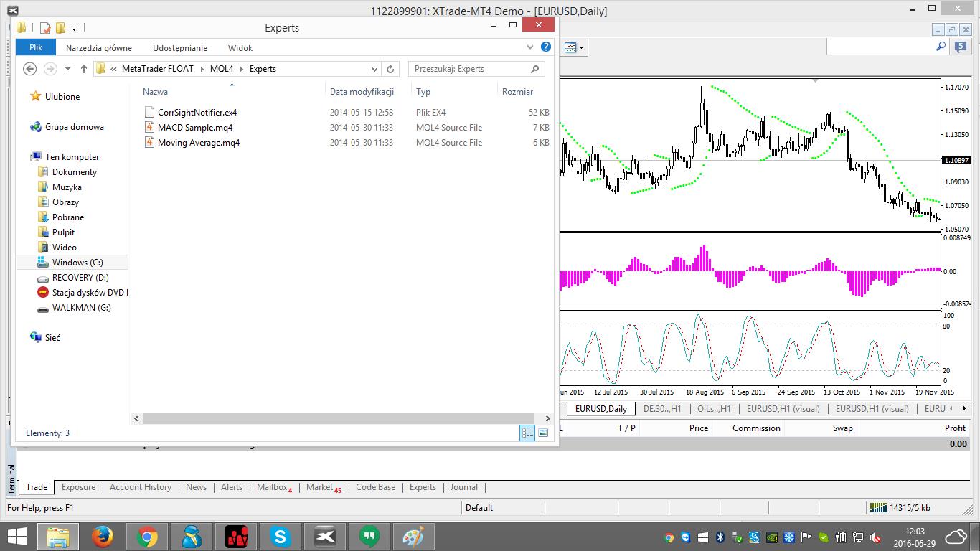This screenshot has width=980, height=551.
Task: Click the back navigation arrow
Action: (29, 69)
